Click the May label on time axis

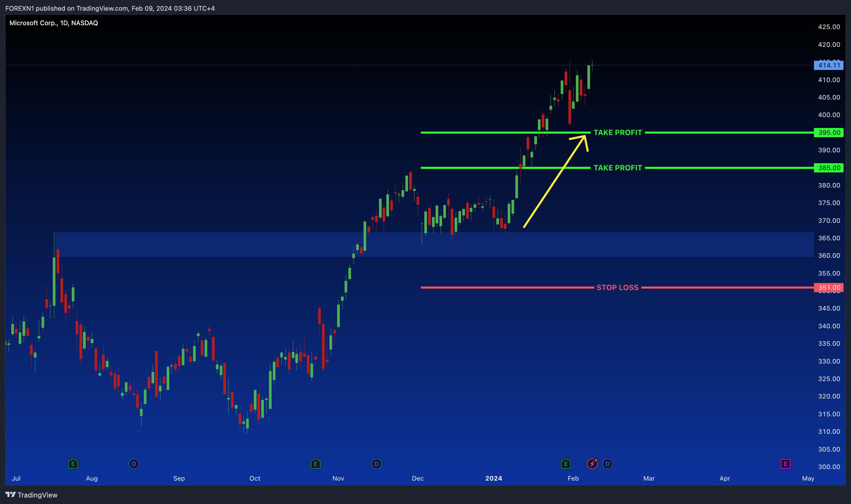click(808, 478)
